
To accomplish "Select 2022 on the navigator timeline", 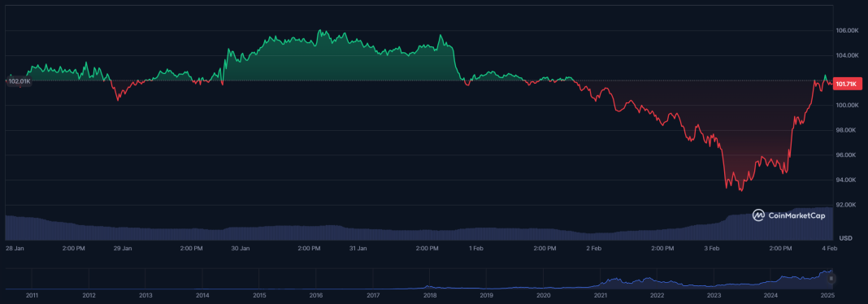I will point(657,295).
